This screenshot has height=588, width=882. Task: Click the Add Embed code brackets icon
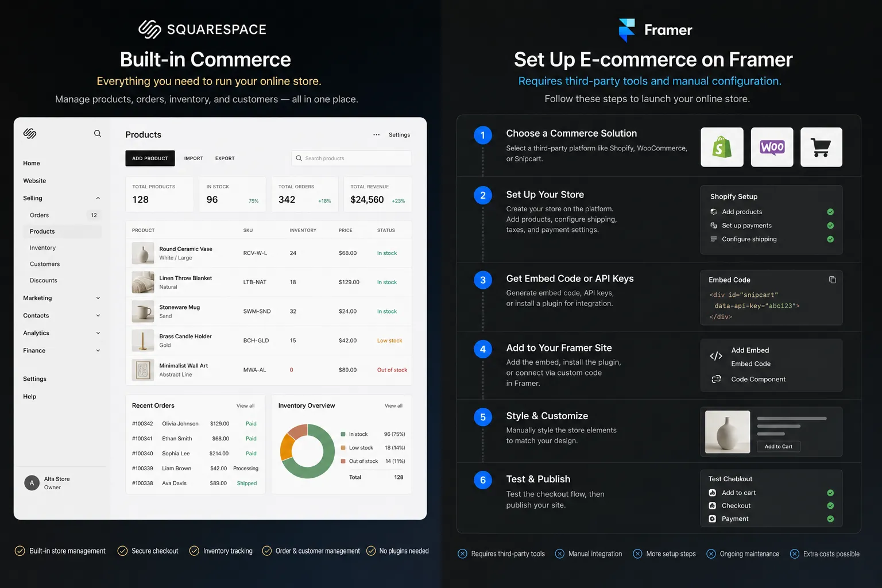tap(716, 356)
